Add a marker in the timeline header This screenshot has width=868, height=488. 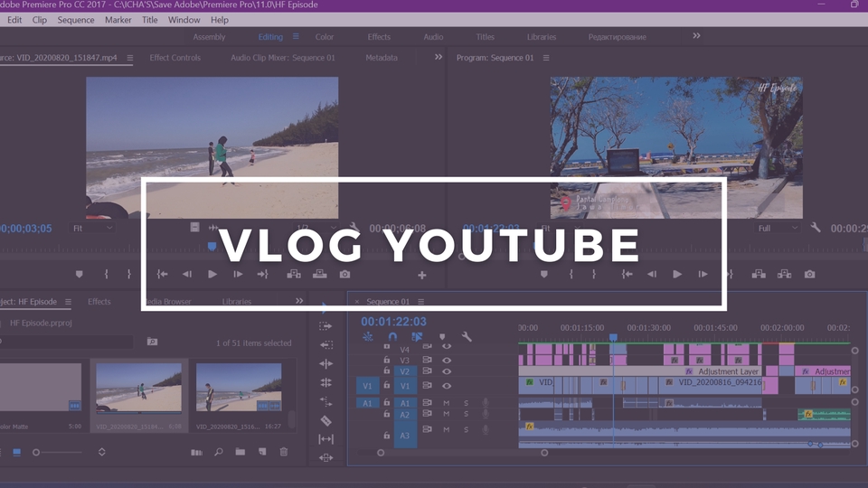coord(442,336)
